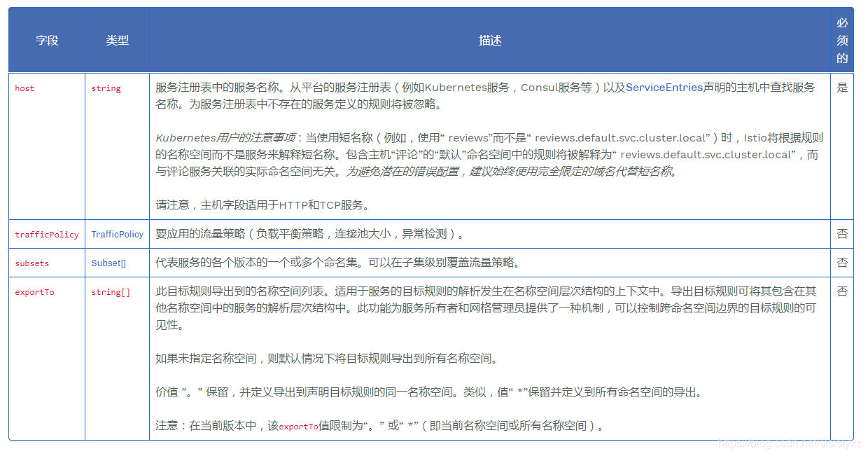Click 是 in the host row

pos(842,88)
